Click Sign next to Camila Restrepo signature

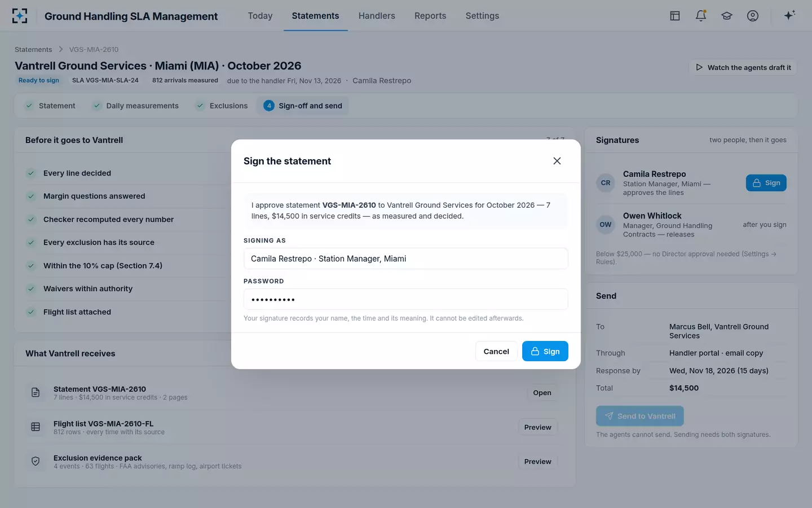[x=766, y=183]
